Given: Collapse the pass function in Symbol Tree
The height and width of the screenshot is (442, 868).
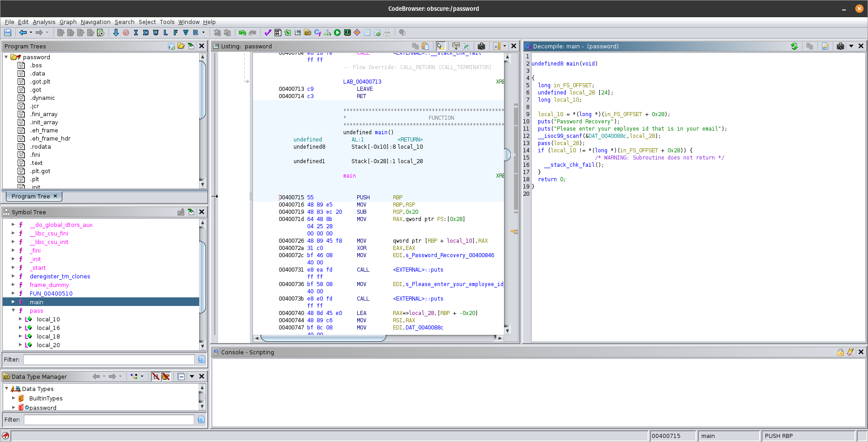Looking at the screenshot, I should point(14,310).
